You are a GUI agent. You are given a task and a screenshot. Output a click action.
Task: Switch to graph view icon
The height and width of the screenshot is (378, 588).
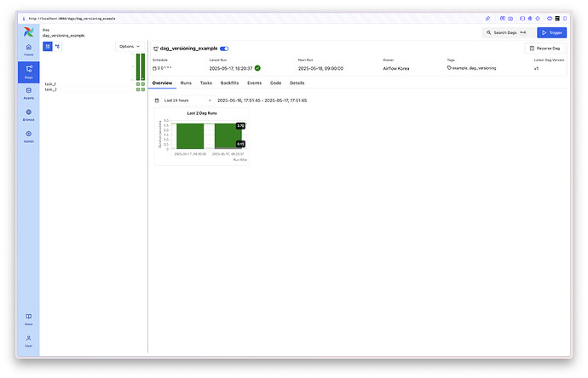click(58, 46)
